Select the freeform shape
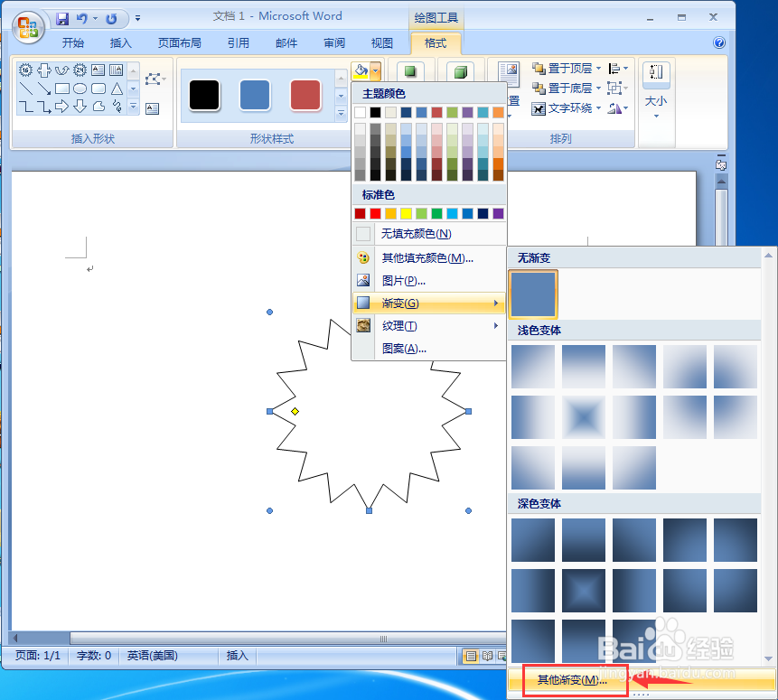This screenshot has height=700, width=778. point(98,107)
